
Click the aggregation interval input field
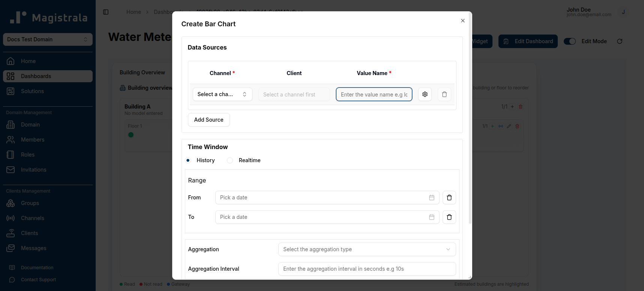(x=367, y=269)
